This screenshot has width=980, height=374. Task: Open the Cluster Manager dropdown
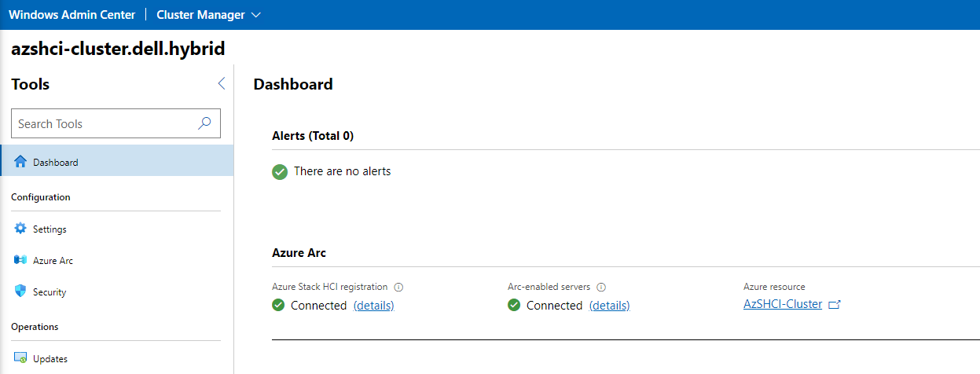209,15
